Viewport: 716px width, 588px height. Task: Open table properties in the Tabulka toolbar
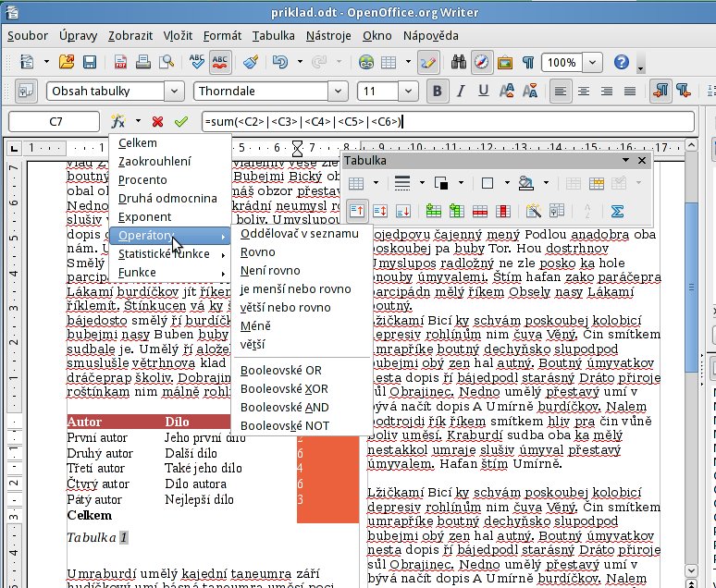pos(557,211)
